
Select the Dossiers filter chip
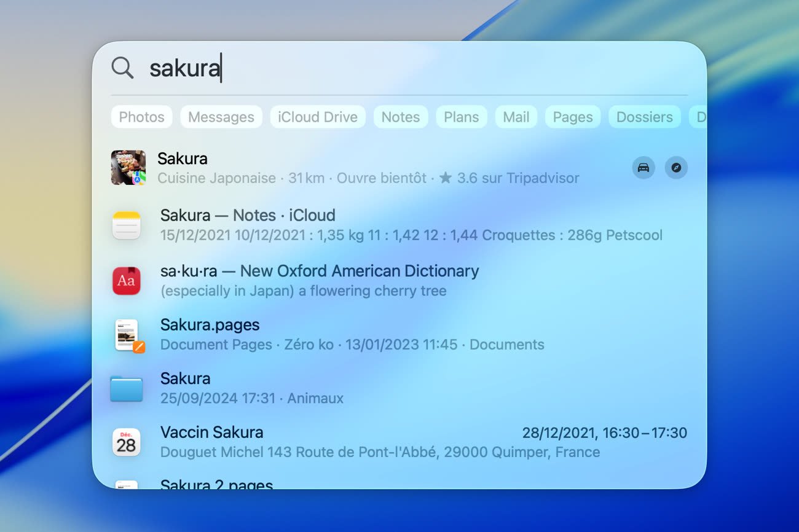point(645,117)
